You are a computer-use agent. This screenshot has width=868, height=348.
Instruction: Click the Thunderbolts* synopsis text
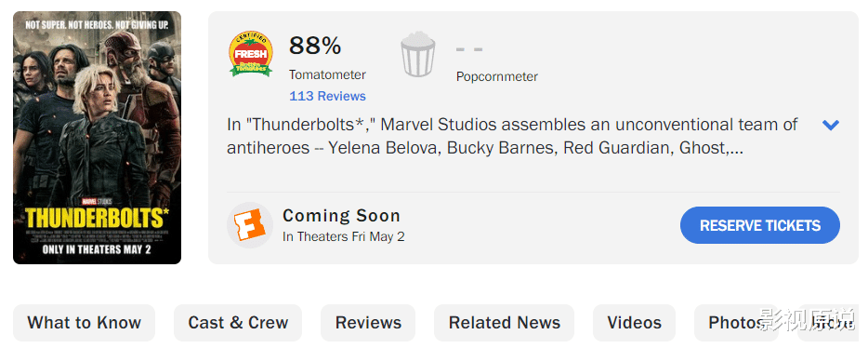click(x=512, y=137)
